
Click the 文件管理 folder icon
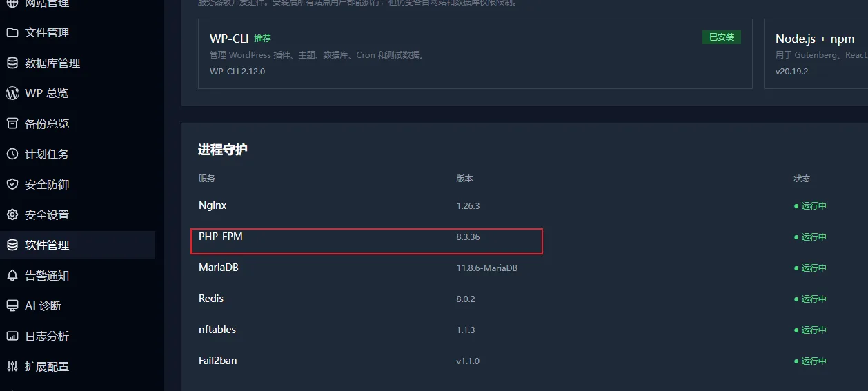[x=12, y=32]
